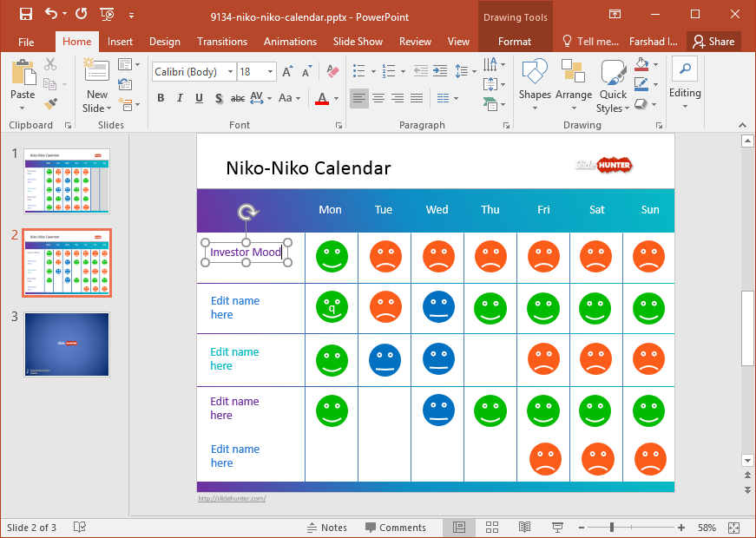756x538 pixels.
Task: Open the font color dropdown arrow
Action: point(336,98)
